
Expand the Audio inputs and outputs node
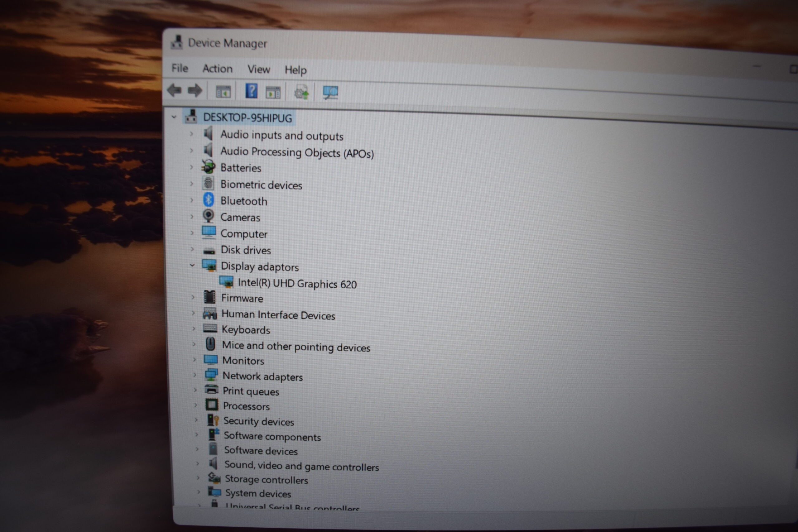click(x=191, y=134)
